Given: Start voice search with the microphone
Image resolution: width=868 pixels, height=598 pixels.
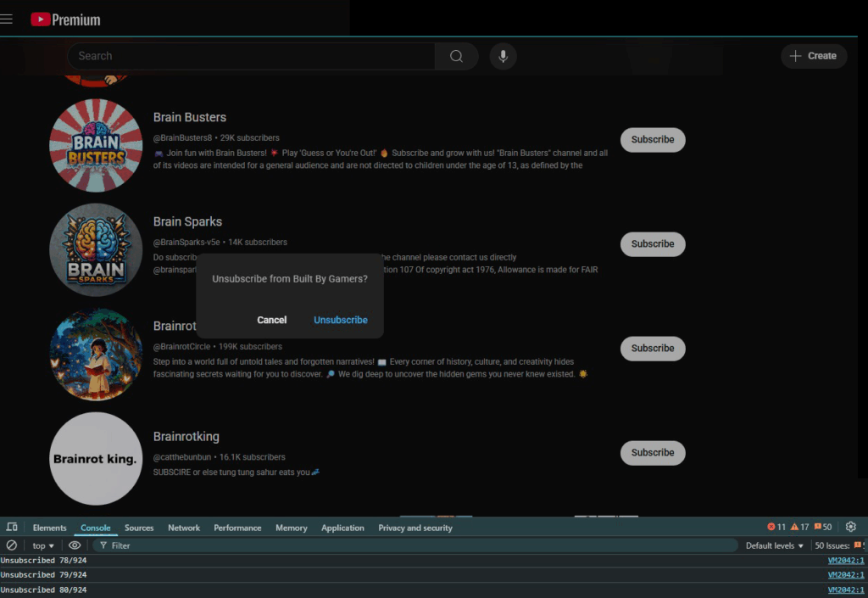Looking at the screenshot, I should click(x=504, y=56).
